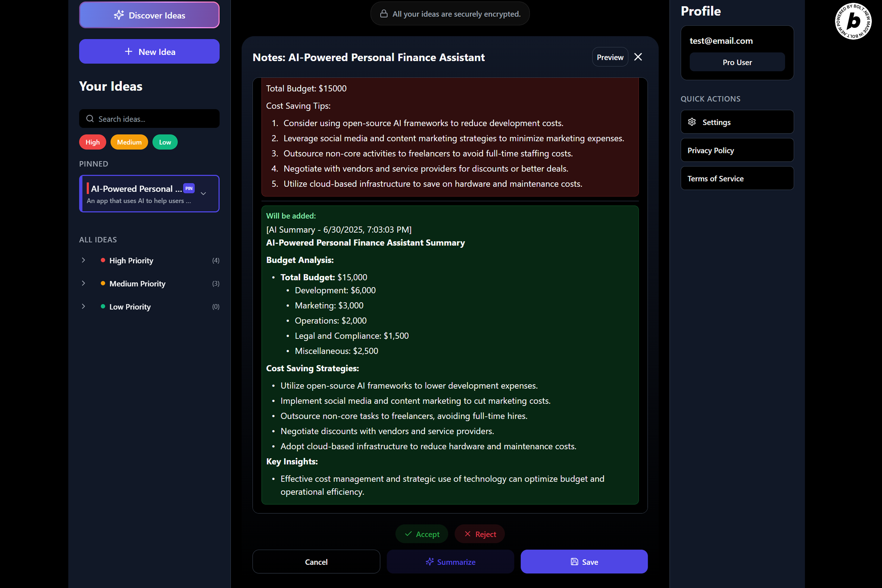882x588 pixels.
Task: Click the magnifier icon in the search box
Action: (90, 119)
